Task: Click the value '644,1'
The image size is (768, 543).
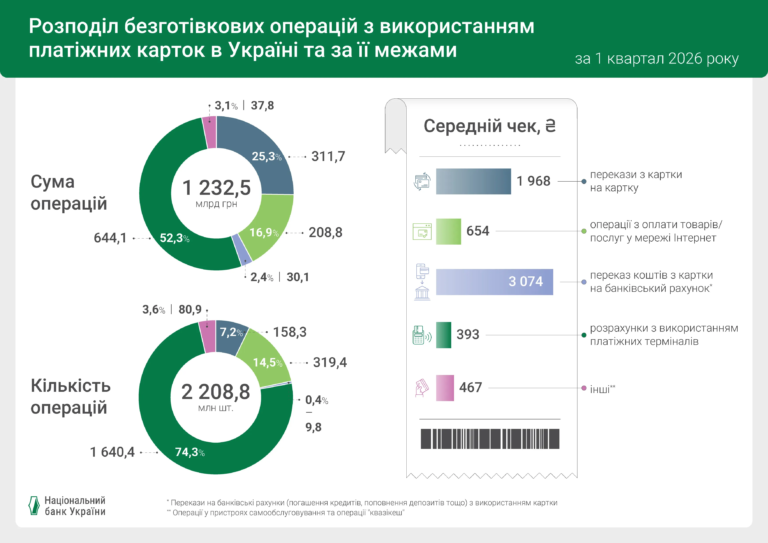Action: coord(110,238)
